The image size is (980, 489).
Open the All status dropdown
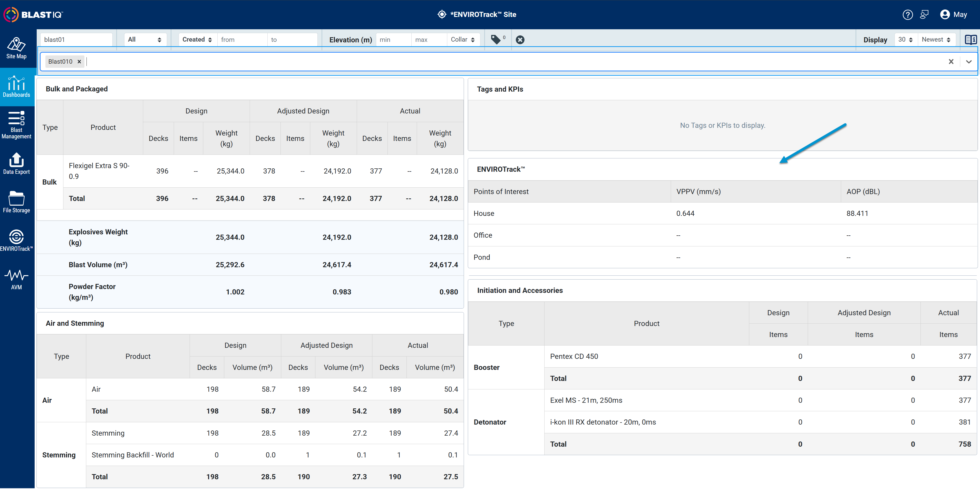click(145, 40)
